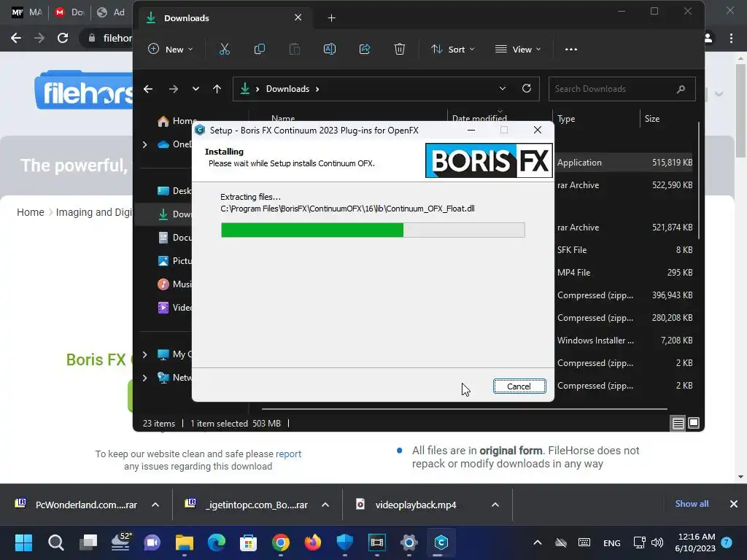Open the See more ellipsis menu in Explorer
Viewport: 747px width, 560px height.
coord(570,49)
